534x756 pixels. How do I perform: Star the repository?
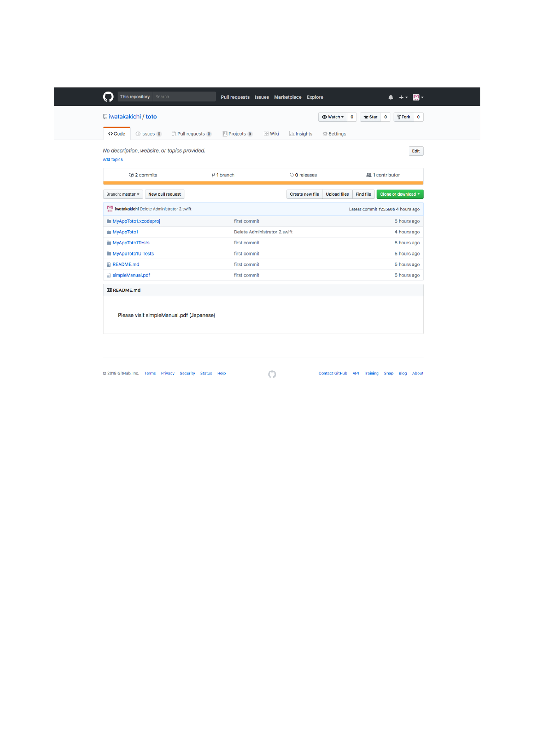tap(370, 117)
